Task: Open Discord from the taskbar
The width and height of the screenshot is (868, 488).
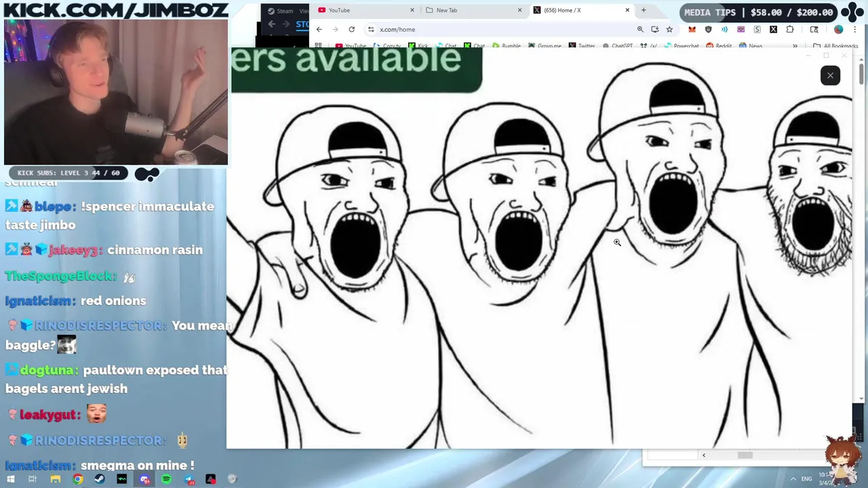Action: tap(144, 479)
